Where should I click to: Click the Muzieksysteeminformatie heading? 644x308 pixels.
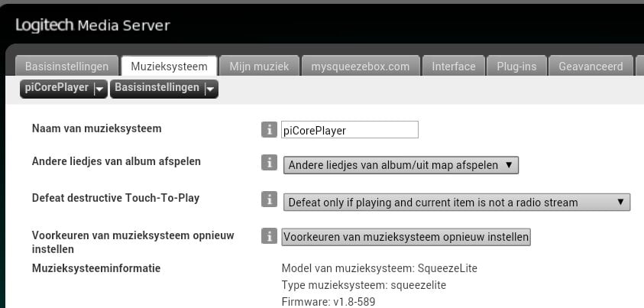[x=95, y=267]
